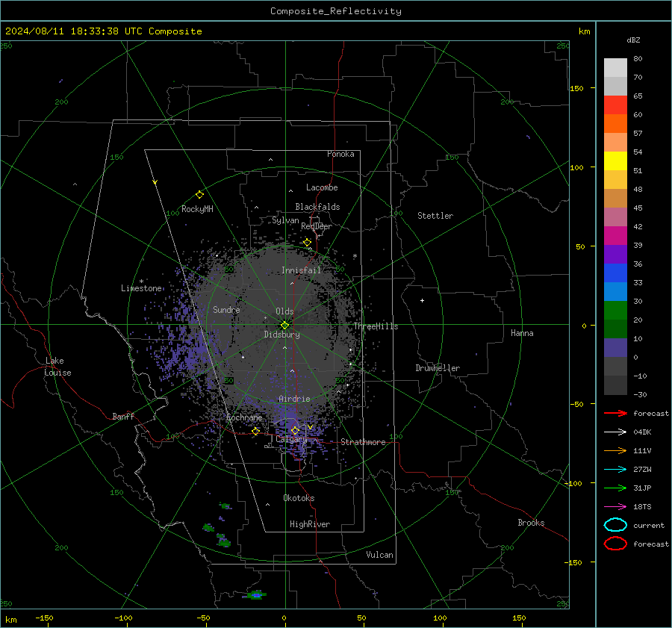
Task: Click the mauve swatch between 45 and 42
Action: pos(615,217)
